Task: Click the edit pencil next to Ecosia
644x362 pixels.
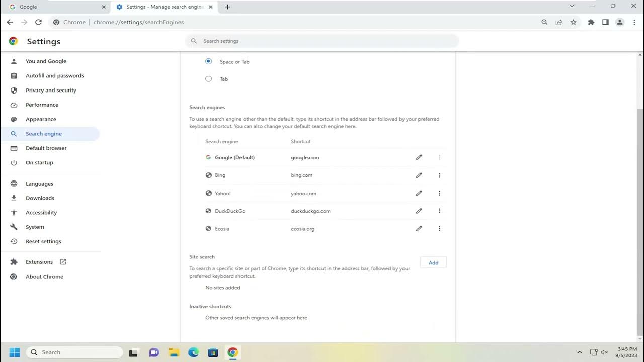Action: (419, 229)
